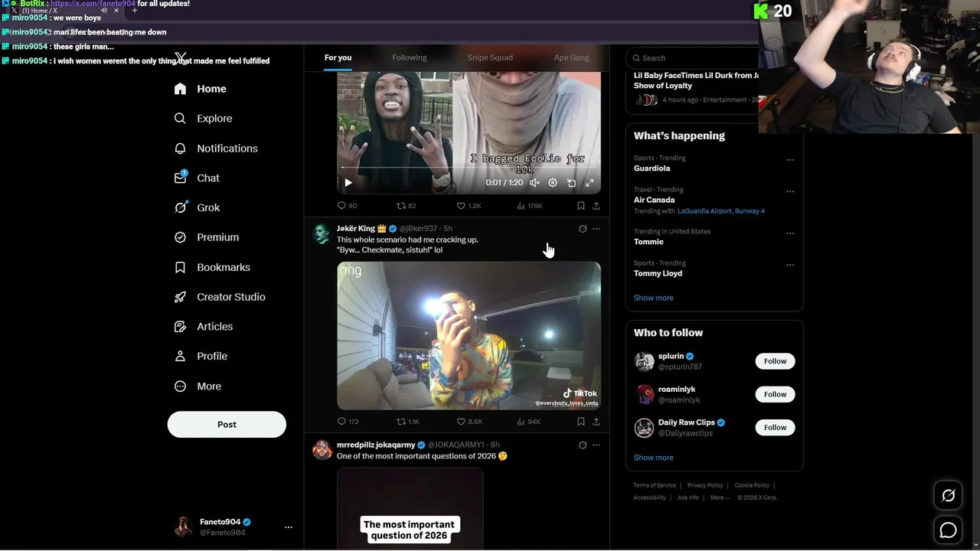Show more under Who to follow

tap(654, 458)
